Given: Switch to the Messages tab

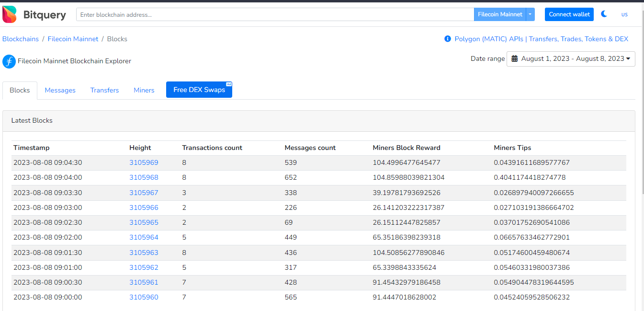Looking at the screenshot, I should click(60, 90).
